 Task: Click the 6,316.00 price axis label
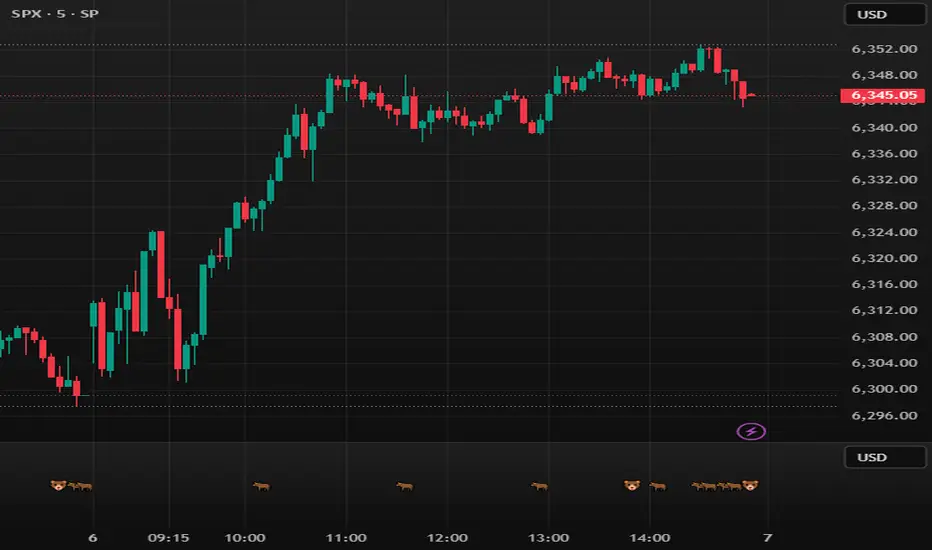(884, 284)
